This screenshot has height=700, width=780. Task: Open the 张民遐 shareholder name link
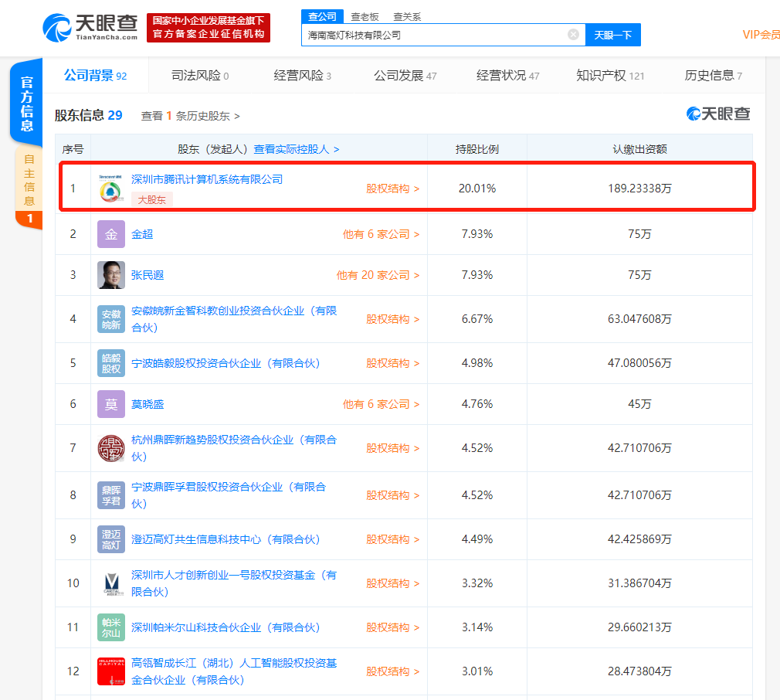coord(148,275)
